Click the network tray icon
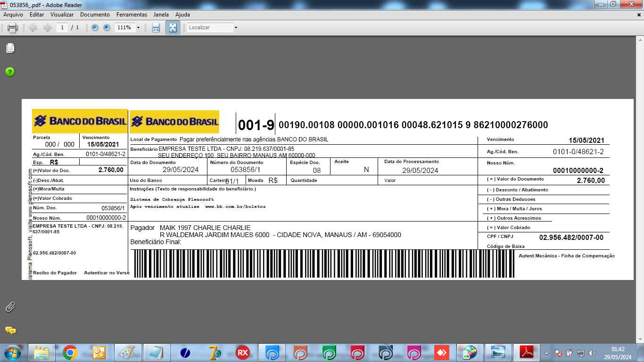644x362 pixels. pos(581,353)
